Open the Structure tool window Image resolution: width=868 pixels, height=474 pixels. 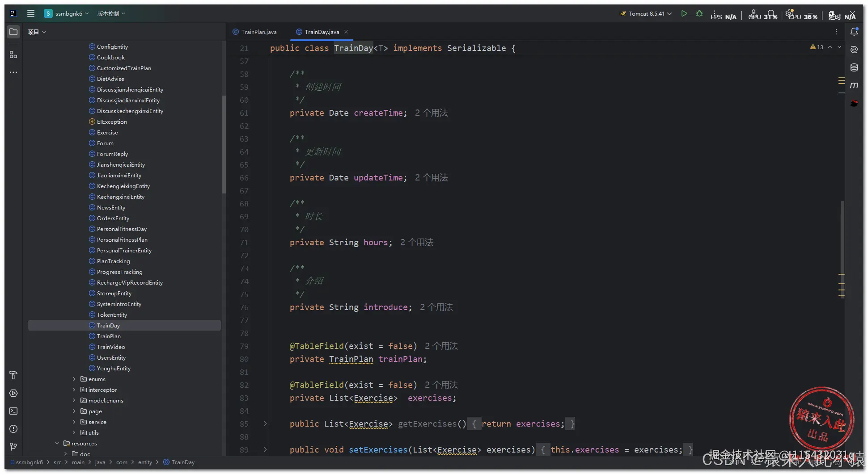13,55
